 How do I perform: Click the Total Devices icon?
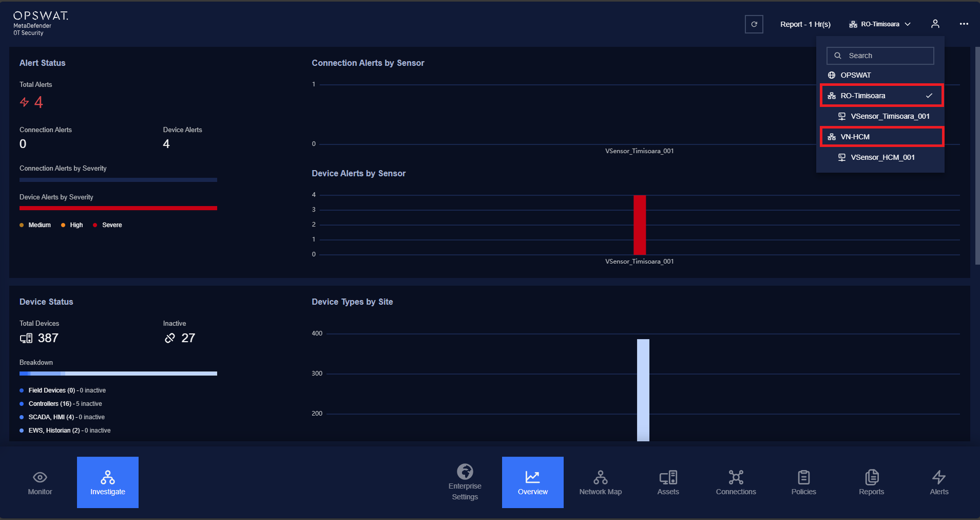click(x=26, y=339)
